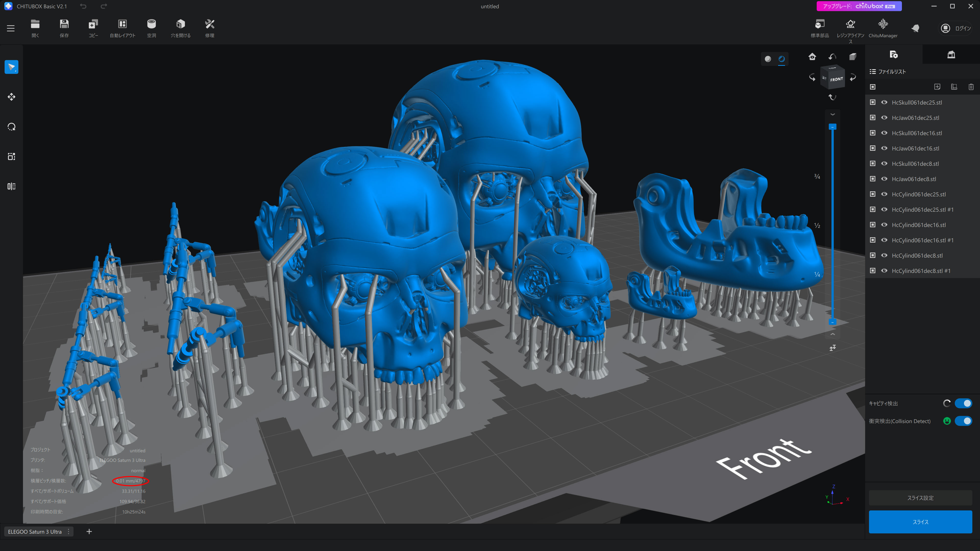Open Standard Parts (標準部品)

coord(820,29)
